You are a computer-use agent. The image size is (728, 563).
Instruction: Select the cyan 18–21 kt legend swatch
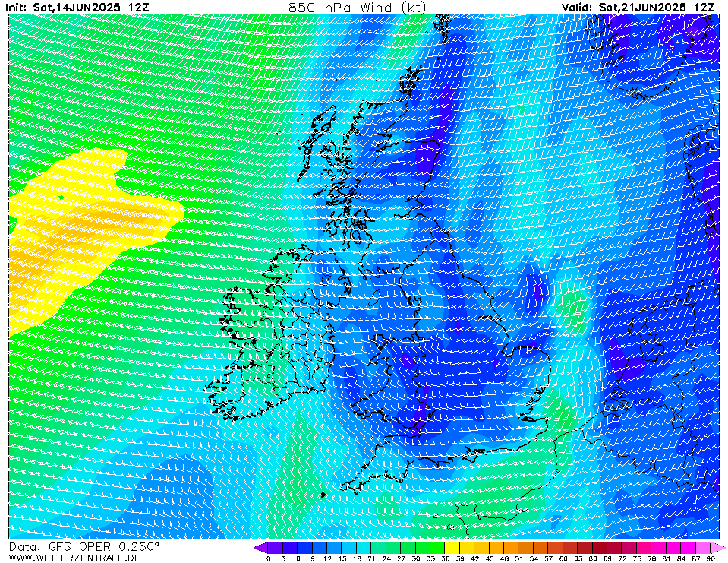[364, 548]
